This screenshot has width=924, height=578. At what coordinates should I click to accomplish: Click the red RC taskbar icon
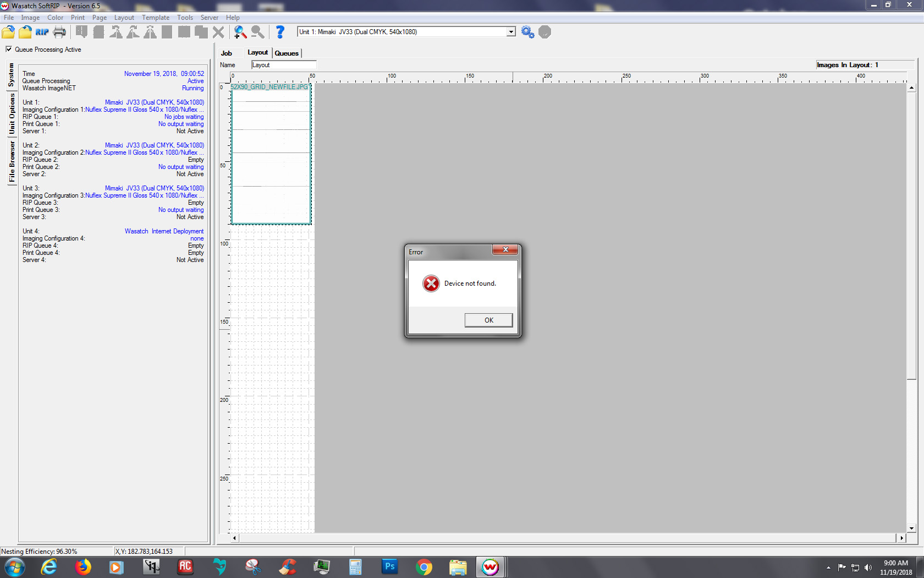click(185, 566)
